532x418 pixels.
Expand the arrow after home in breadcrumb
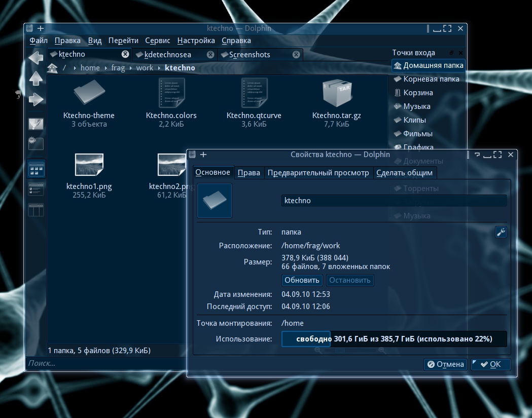tap(105, 68)
